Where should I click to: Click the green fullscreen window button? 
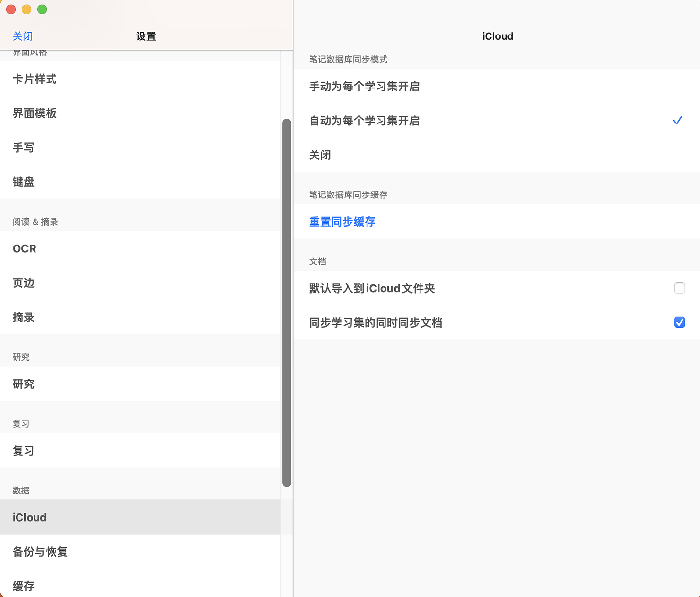coord(42,9)
